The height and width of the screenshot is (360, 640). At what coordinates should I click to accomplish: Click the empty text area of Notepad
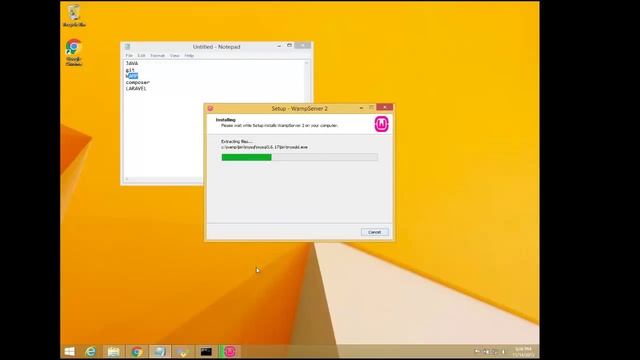pyautogui.click(x=163, y=135)
